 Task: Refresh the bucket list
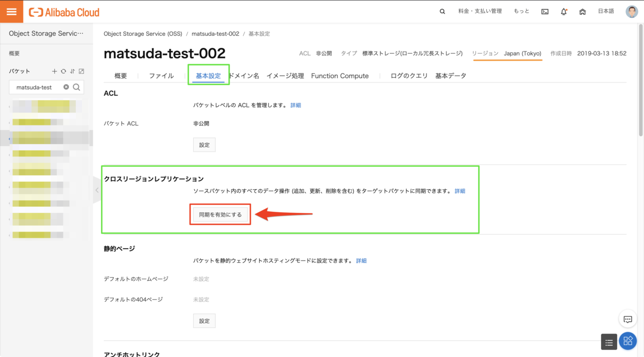click(63, 71)
